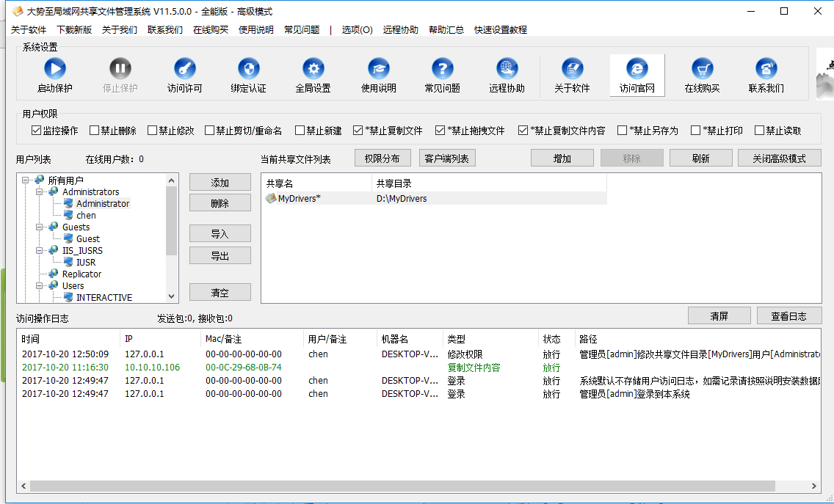834x504 pixels.
Task: Select the 所有用户 root group icon
Action: (40, 180)
